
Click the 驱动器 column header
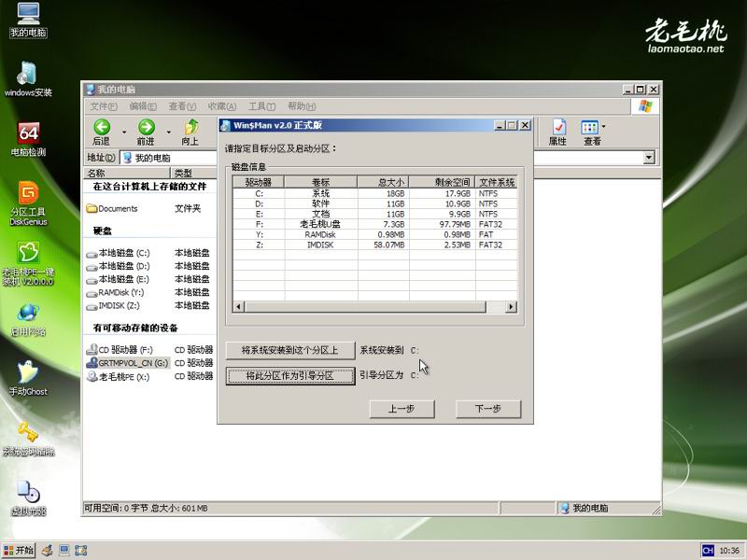[x=259, y=182]
